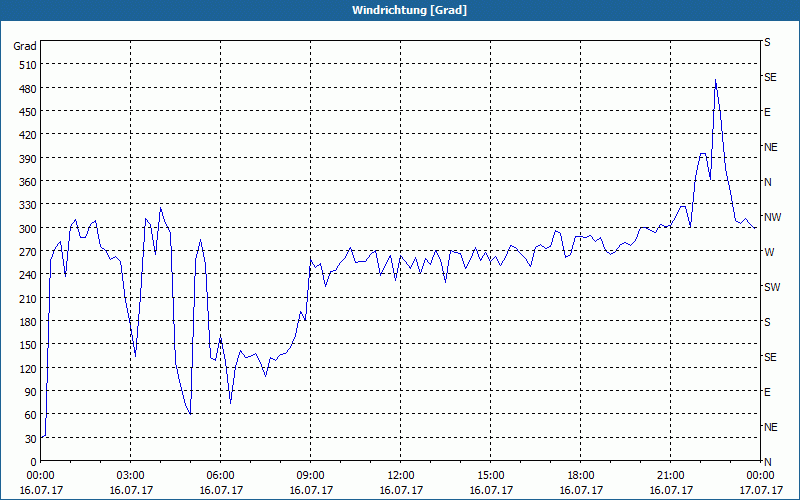800x500 pixels.
Task: Click the 390 degree axis label
Action: tap(28, 159)
